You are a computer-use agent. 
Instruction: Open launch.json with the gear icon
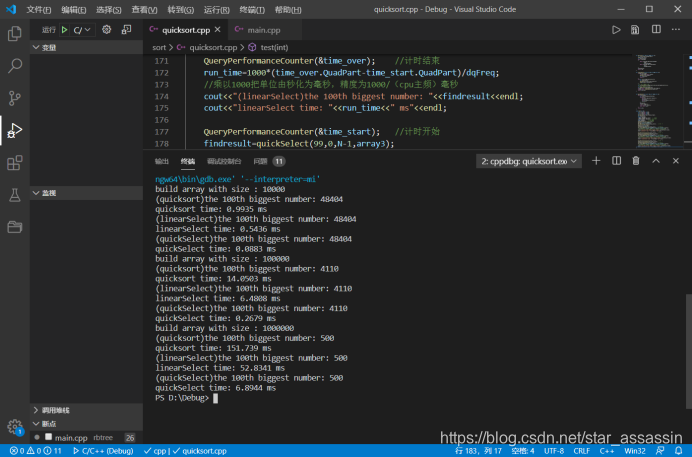pos(106,30)
